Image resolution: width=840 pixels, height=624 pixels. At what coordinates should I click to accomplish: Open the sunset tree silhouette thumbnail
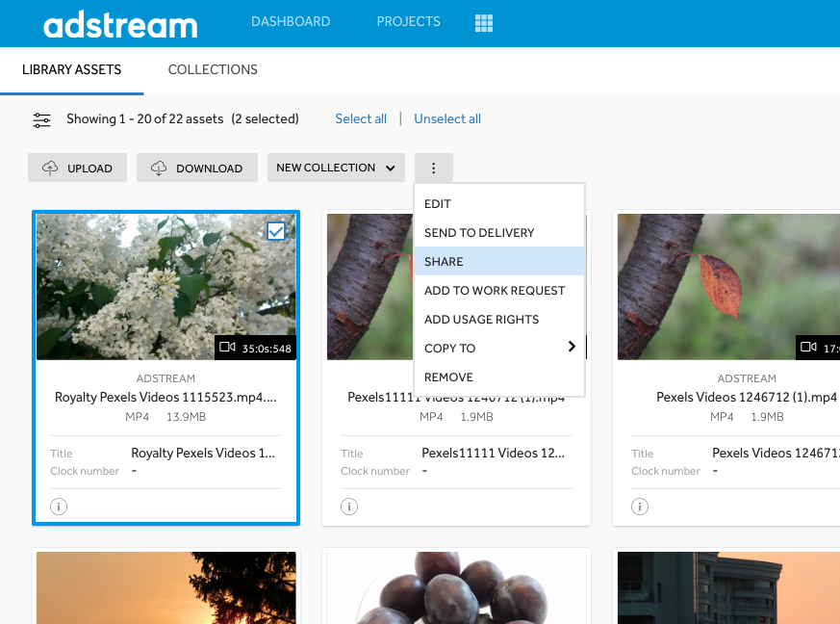coord(166,587)
